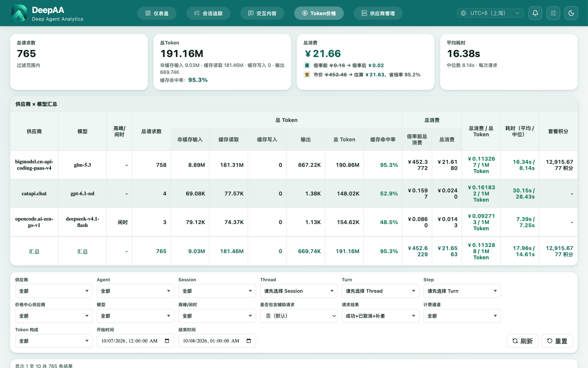
Task: Click the catapi.chat provider cell
Action: (34, 193)
